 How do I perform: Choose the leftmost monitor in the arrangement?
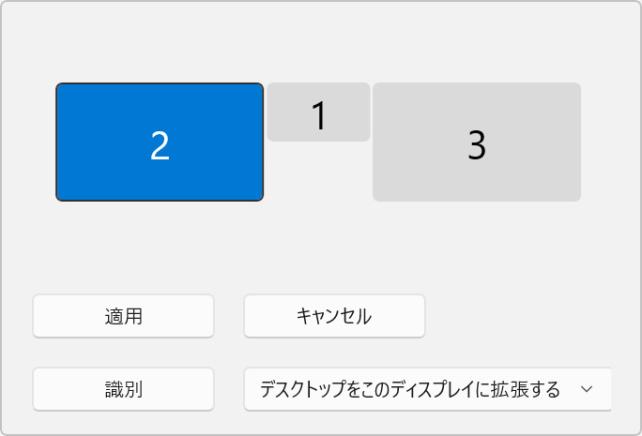pyautogui.click(x=159, y=142)
